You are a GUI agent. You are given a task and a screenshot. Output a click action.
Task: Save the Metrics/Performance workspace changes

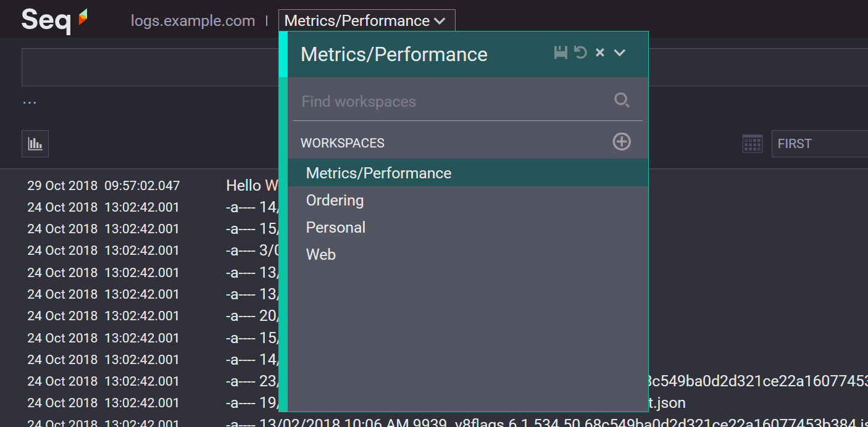pyautogui.click(x=561, y=52)
